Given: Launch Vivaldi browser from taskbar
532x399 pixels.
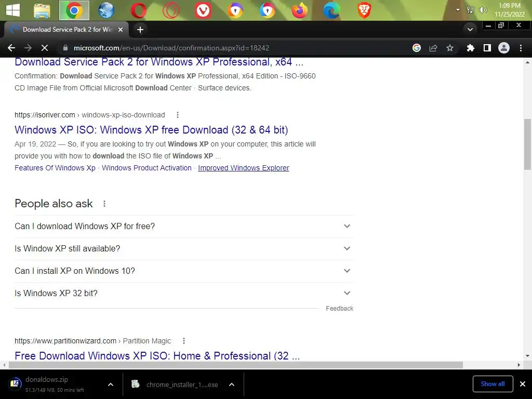Looking at the screenshot, I should 203,10.
